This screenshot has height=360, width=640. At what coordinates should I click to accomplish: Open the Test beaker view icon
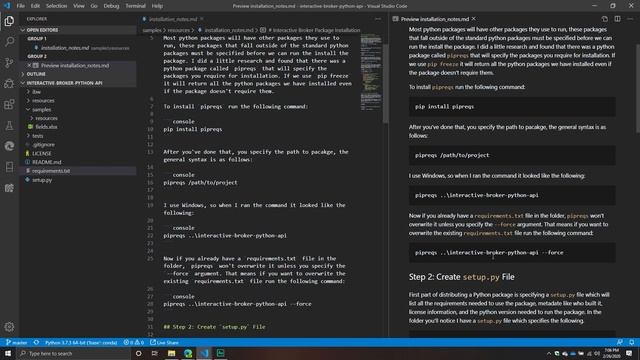[9, 125]
